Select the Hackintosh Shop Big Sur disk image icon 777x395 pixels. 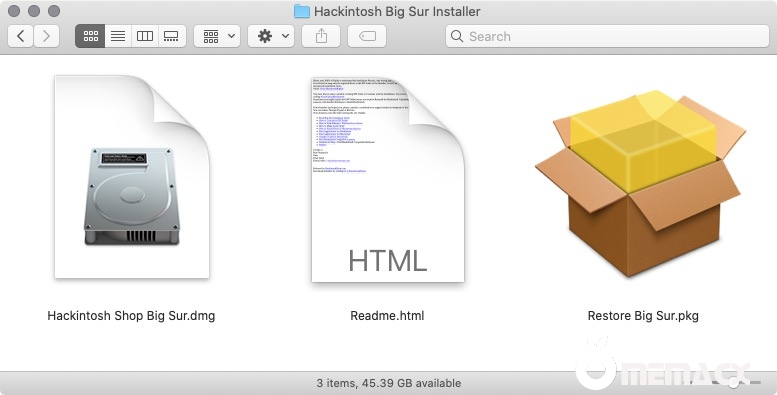[x=132, y=177]
